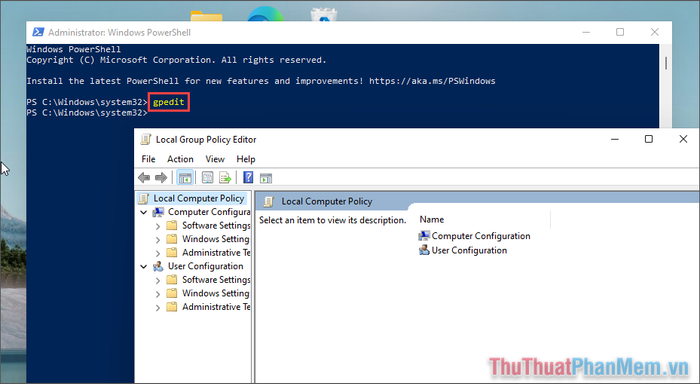Minimize the Windows PowerShell window
The width and height of the screenshot is (700, 384).
click(586, 32)
